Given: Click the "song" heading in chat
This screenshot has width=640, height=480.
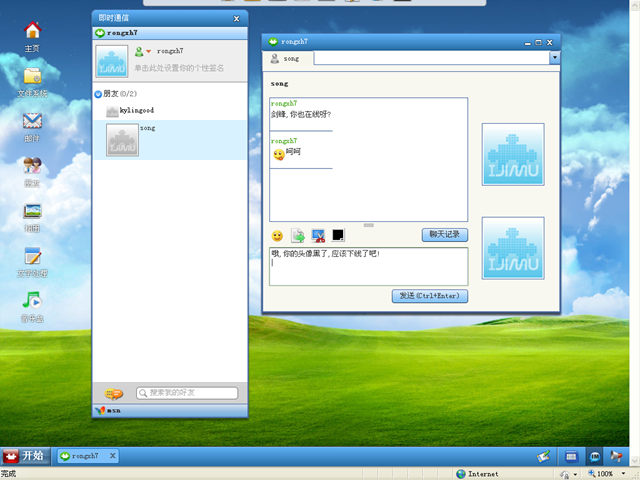Looking at the screenshot, I should tap(280, 84).
